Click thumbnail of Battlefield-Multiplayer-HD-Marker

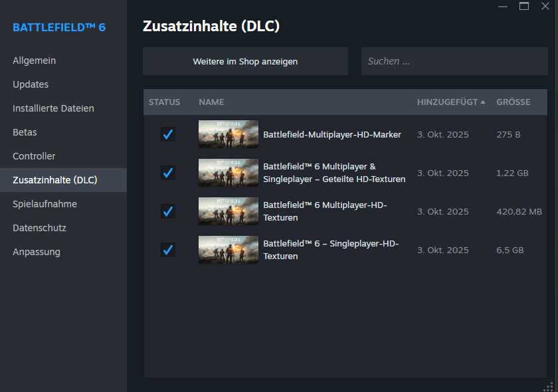click(229, 134)
